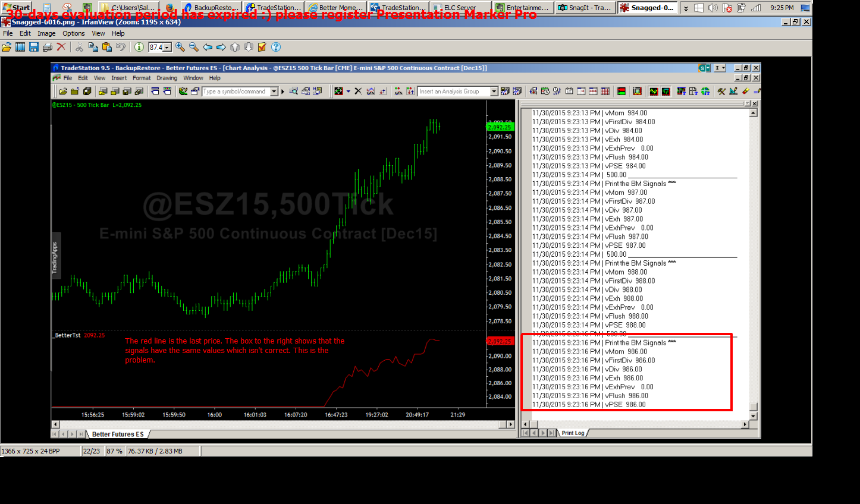Switch to the ELC Server taskbar window

(x=460, y=8)
